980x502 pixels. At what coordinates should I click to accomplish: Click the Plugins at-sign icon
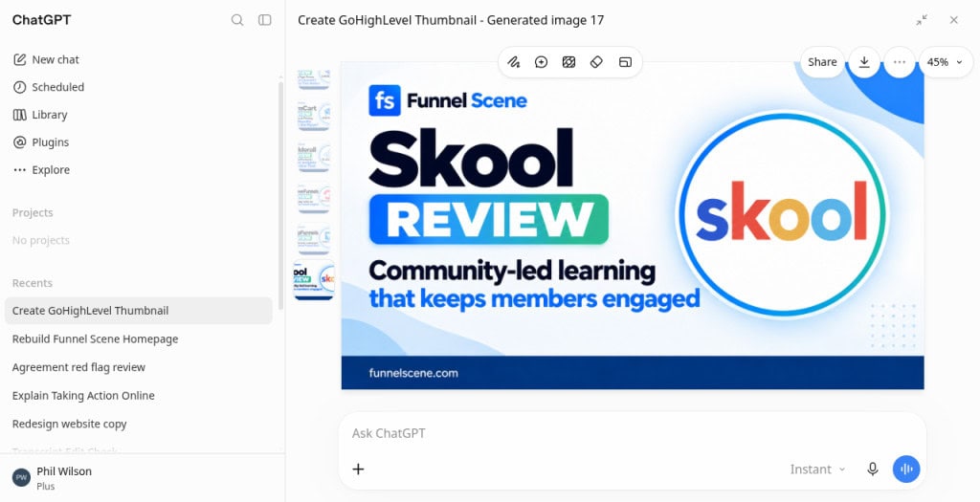pos(20,142)
